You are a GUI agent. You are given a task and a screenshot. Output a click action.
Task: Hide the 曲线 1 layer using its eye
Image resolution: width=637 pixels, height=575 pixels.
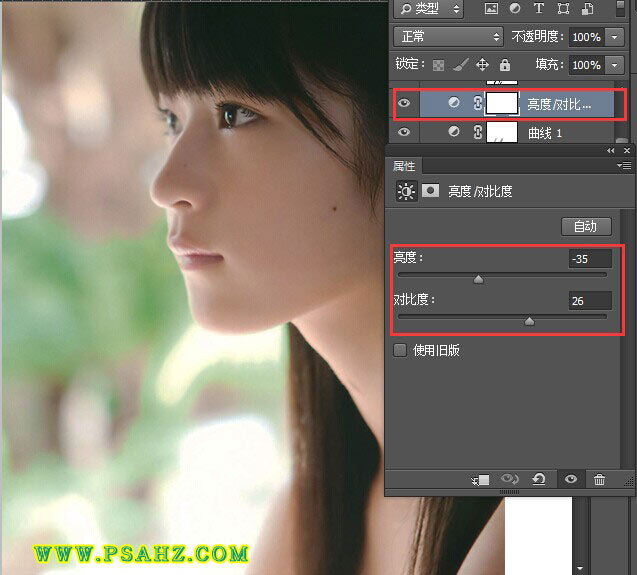(404, 132)
